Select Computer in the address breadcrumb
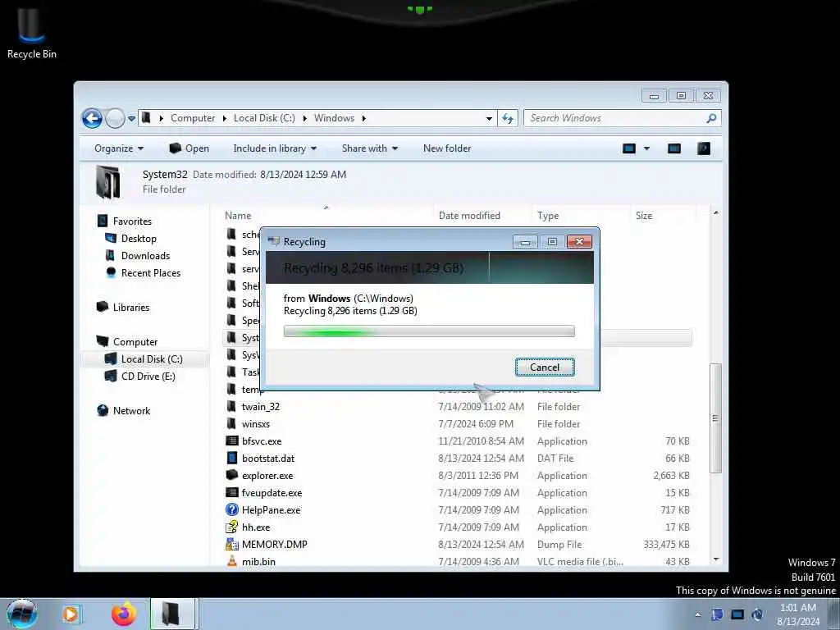840x630 pixels. tap(193, 118)
